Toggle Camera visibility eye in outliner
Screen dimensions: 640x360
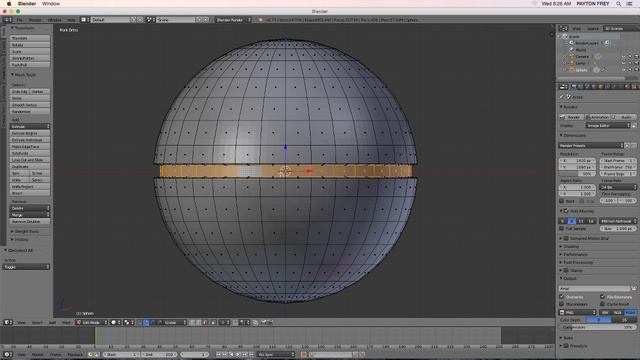coord(623,57)
